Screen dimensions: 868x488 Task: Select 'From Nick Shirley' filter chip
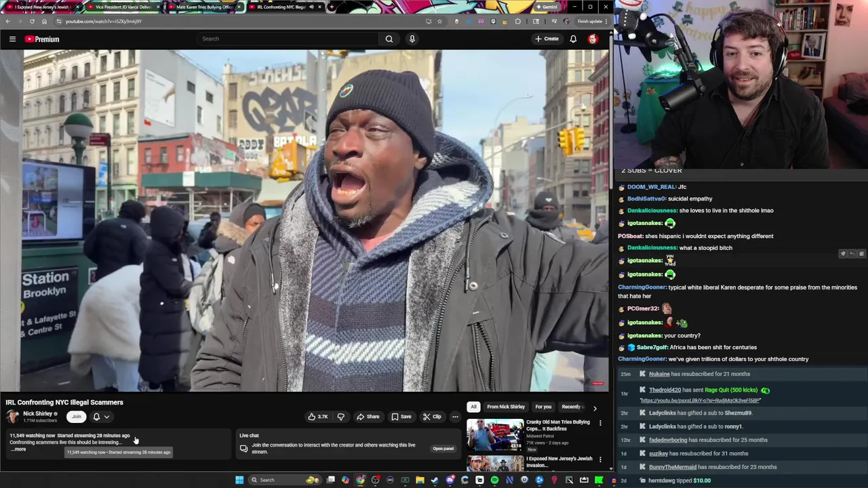tap(506, 407)
